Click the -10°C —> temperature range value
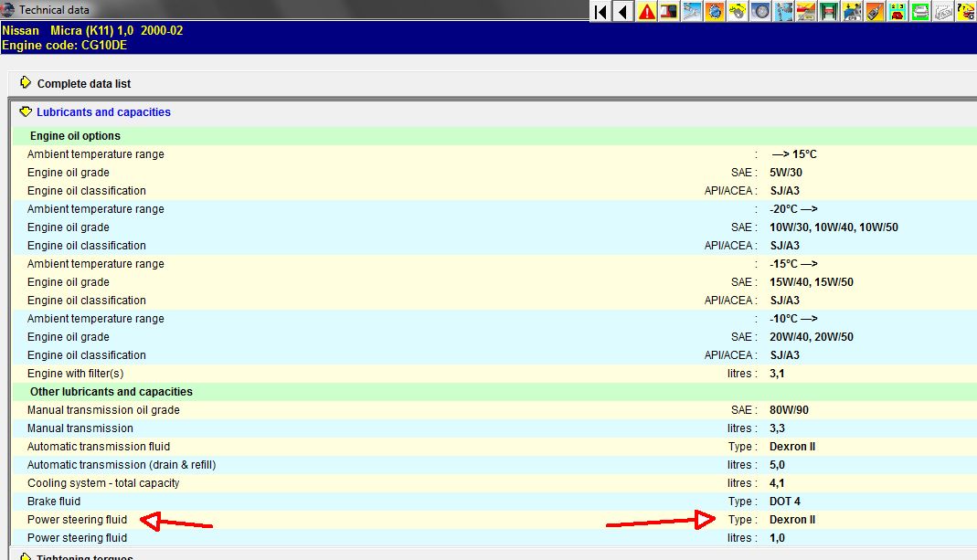 (793, 319)
